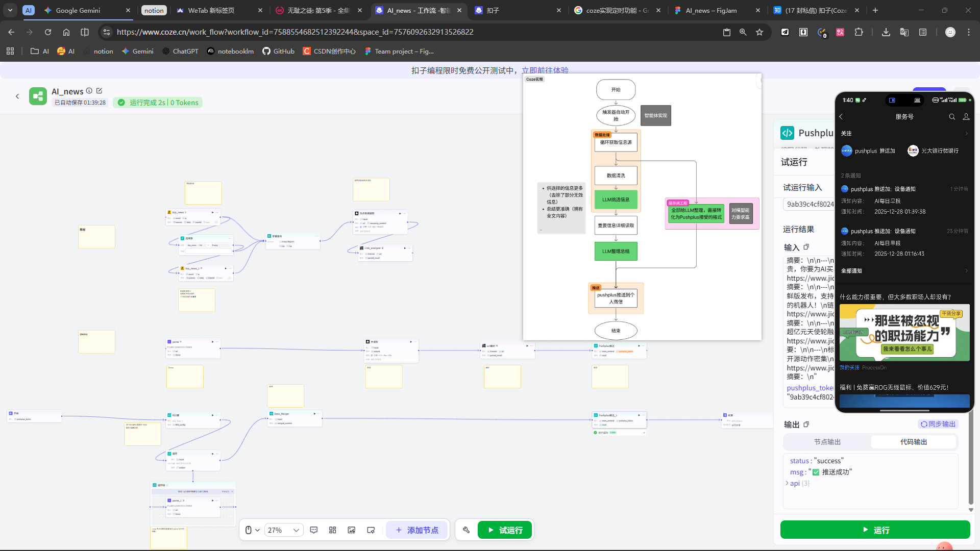The width and height of the screenshot is (980, 551).
Task: Open the info icon next to AI_news
Action: pos(89,91)
